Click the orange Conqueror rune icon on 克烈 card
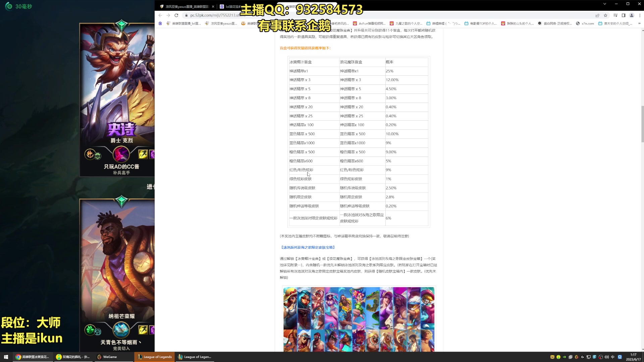This screenshot has height=362, width=644. (x=90, y=154)
